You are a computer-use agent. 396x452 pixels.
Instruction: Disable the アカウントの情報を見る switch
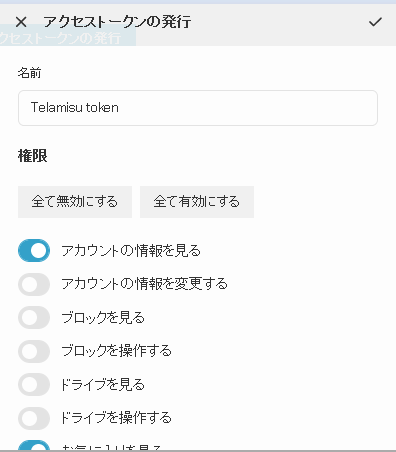tap(34, 250)
